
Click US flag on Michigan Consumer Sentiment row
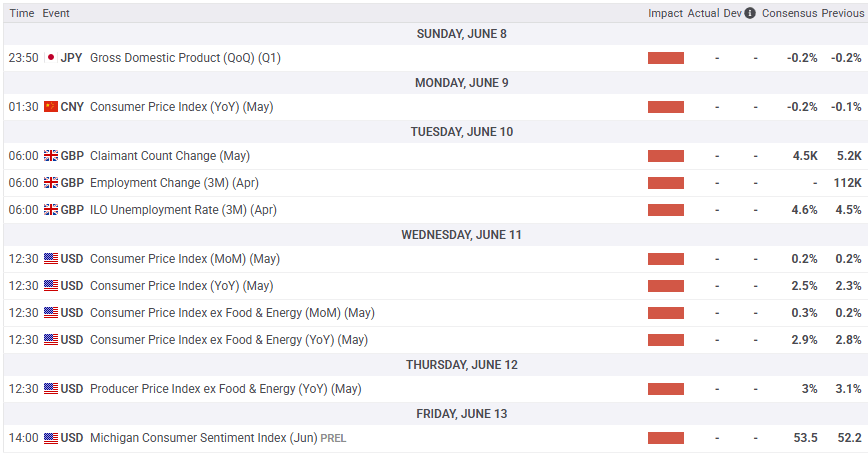coord(51,438)
